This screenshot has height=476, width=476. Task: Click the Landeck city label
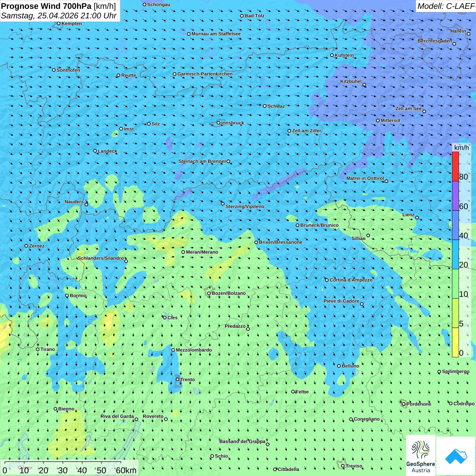coord(107,151)
